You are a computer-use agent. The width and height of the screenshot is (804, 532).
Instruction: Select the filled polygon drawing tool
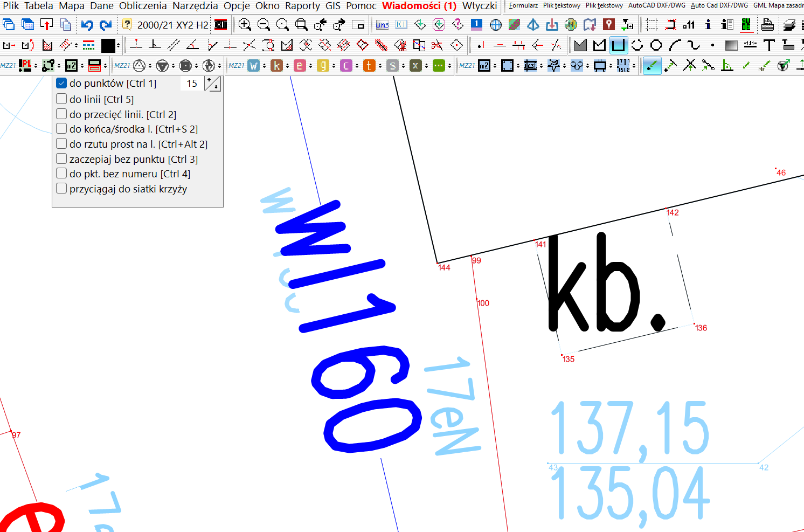(580, 45)
